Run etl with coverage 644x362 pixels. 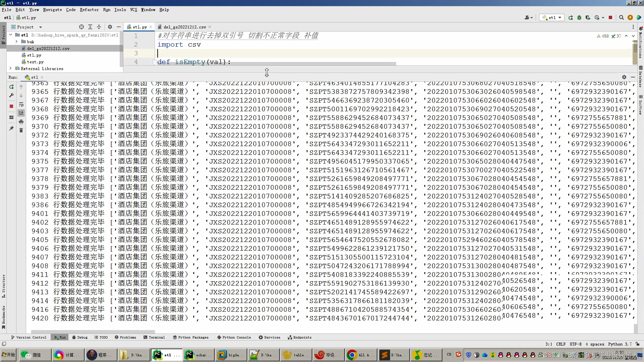[588, 18]
